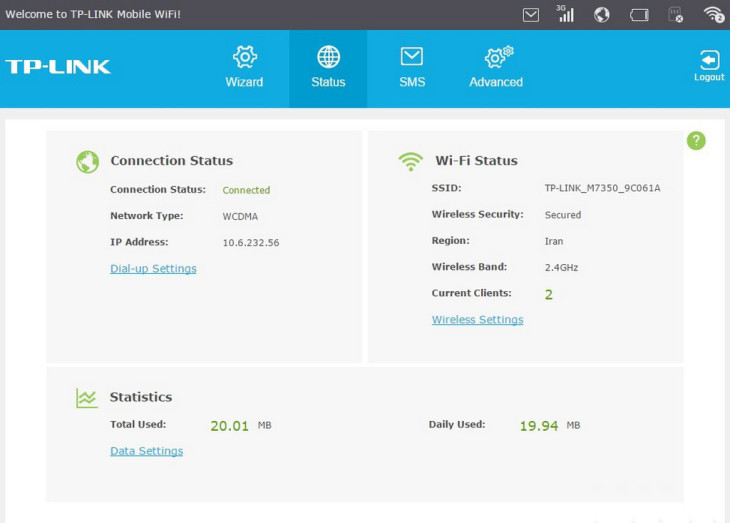Open Wireless Settings link
Image resolution: width=730 pixels, height=523 pixels.
pos(477,319)
